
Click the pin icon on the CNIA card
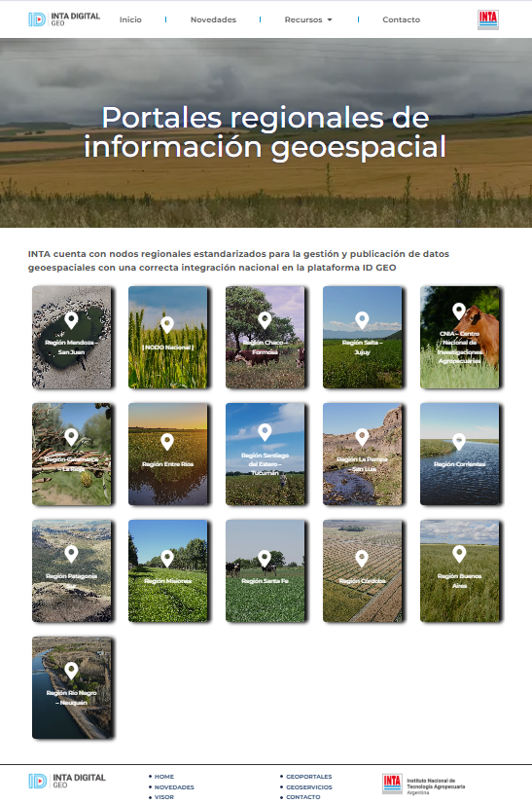click(x=459, y=311)
